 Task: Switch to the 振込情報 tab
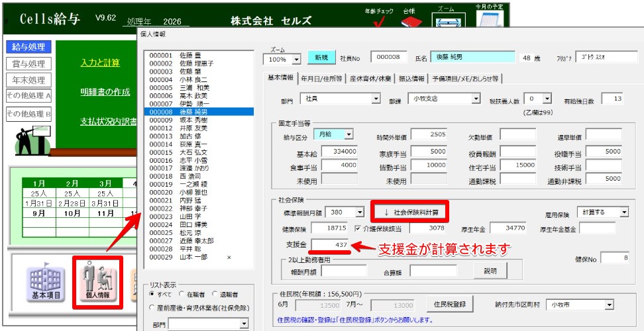[411, 79]
